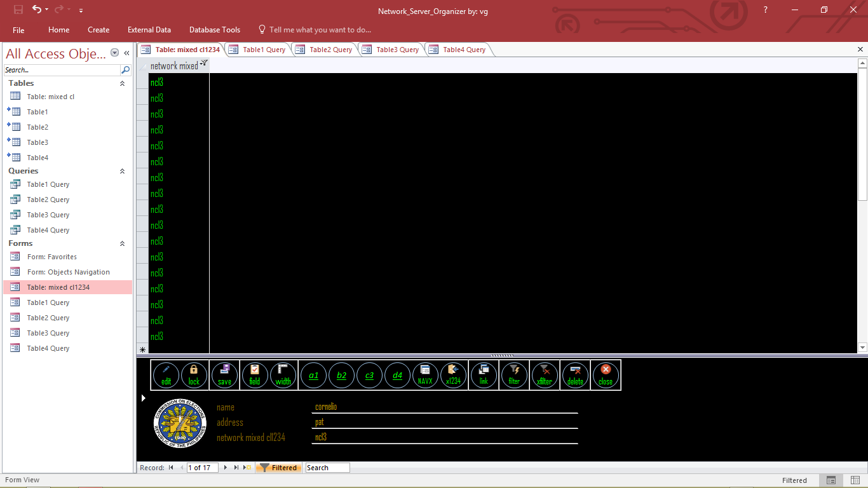Click the Tell me what you want to do box

[x=315, y=30]
